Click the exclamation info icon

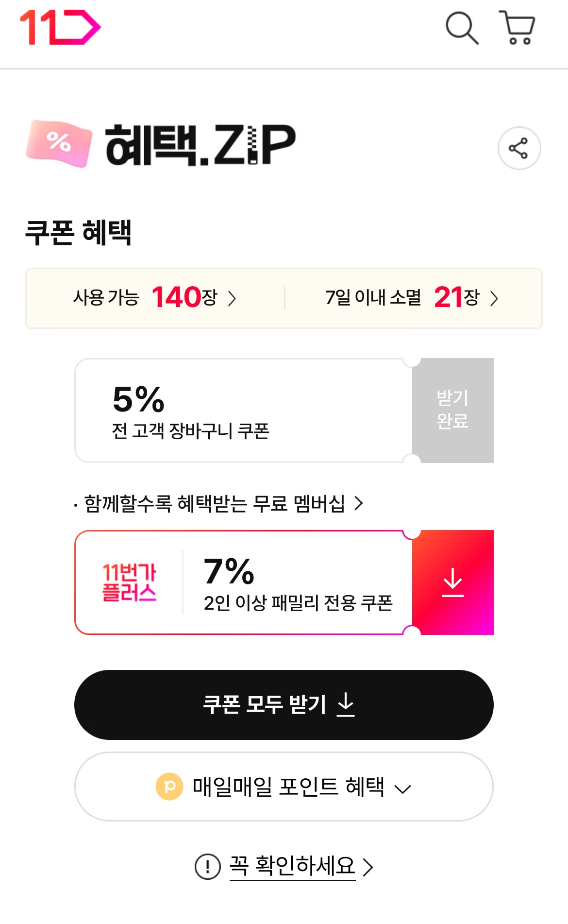point(207,867)
